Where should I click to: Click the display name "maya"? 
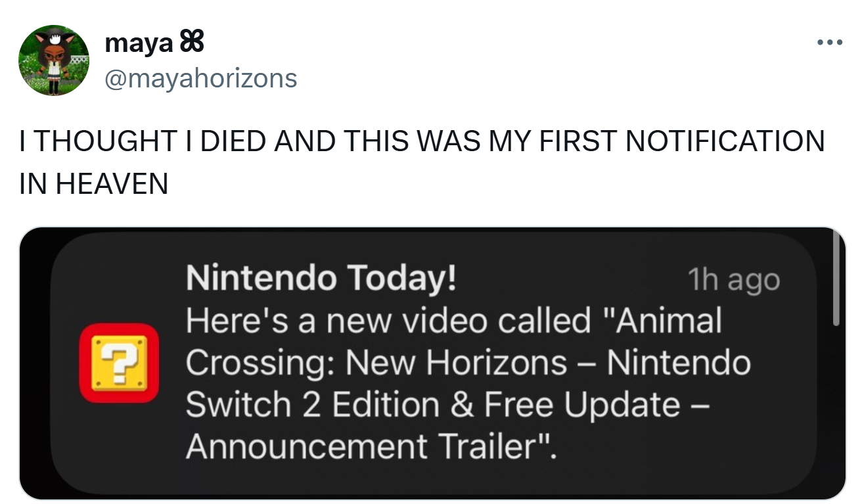pos(137,43)
